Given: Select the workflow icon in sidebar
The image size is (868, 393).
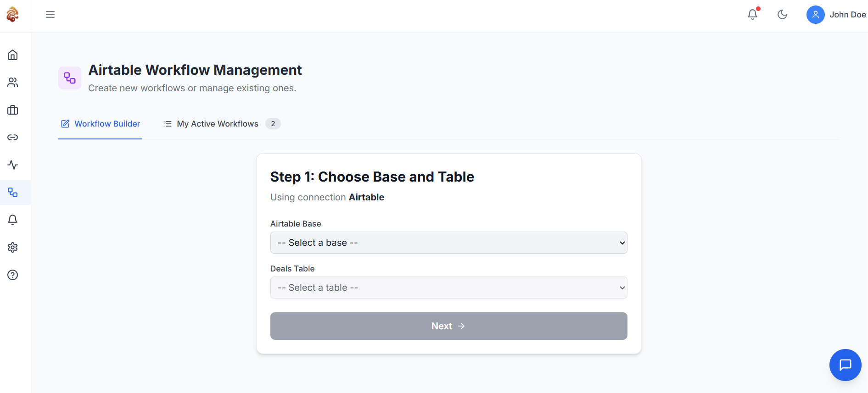Looking at the screenshot, I should pos(13,193).
